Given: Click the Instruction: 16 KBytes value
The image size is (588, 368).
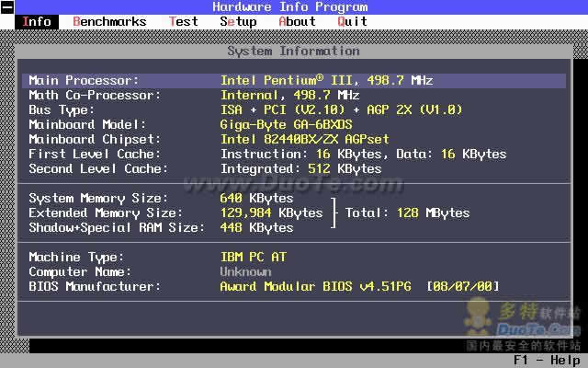Looking at the screenshot, I should point(301,154).
